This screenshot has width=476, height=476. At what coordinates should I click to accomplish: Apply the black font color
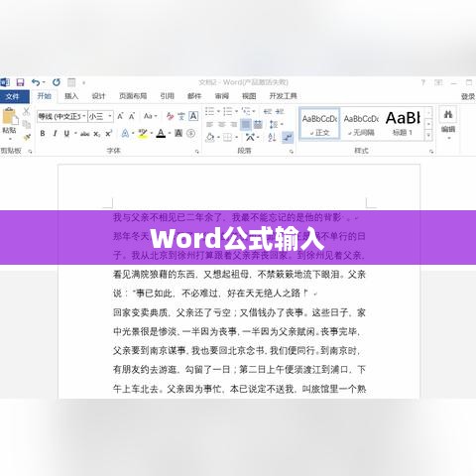pos(161,134)
